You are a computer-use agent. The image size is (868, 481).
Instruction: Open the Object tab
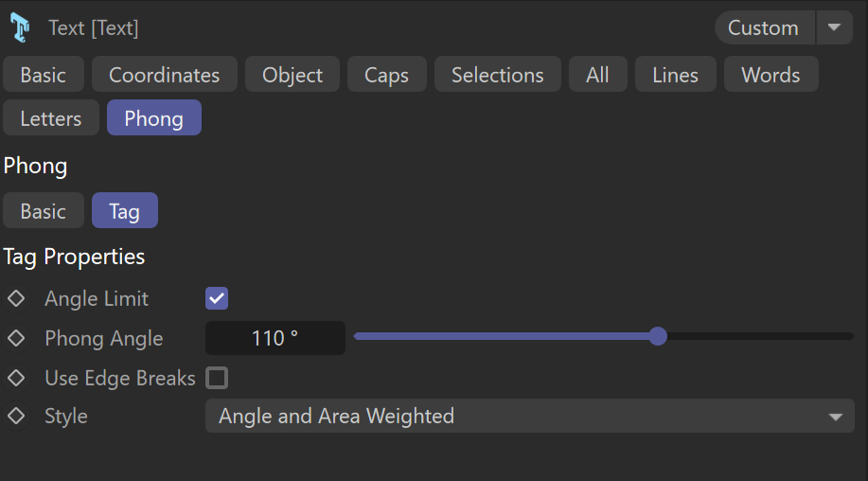click(x=292, y=74)
